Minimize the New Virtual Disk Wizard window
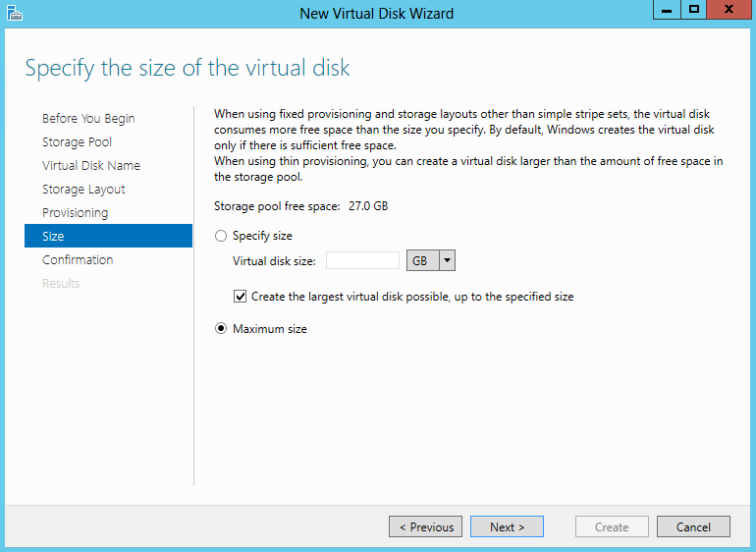 [x=667, y=10]
